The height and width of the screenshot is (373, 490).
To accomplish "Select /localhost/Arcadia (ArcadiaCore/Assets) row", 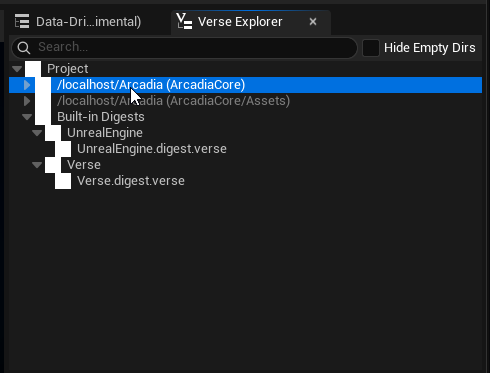I will coord(246,101).
